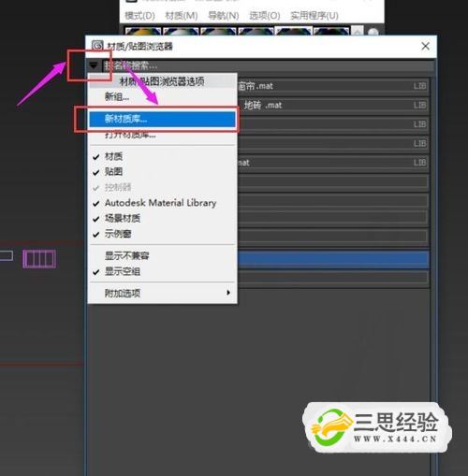
Task: Open the 实用程序(U) menu
Action: (x=314, y=15)
